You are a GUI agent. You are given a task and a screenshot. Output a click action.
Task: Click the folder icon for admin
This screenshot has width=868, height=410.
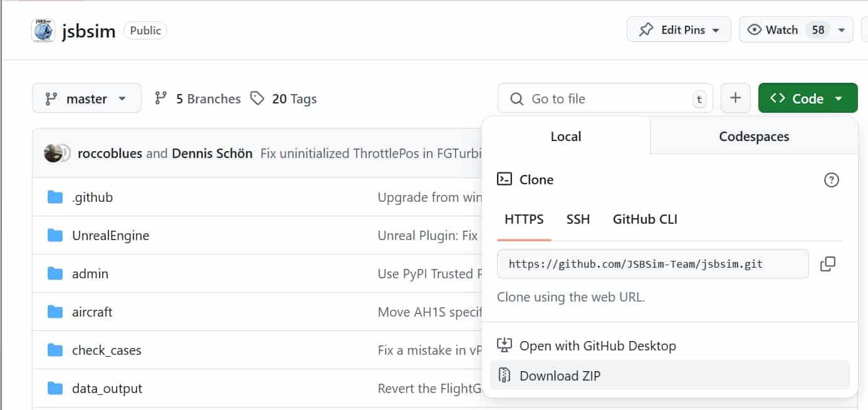pos(55,274)
